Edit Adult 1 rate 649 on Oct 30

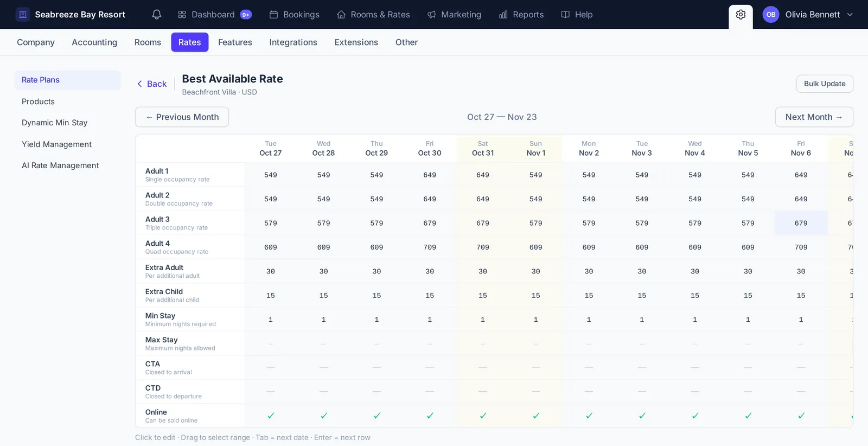click(430, 175)
